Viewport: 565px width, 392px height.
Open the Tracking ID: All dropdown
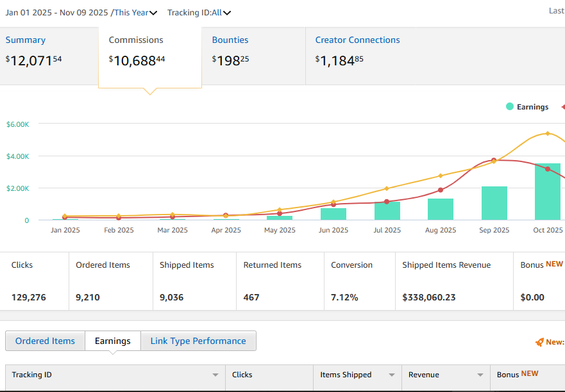click(x=199, y=13)
